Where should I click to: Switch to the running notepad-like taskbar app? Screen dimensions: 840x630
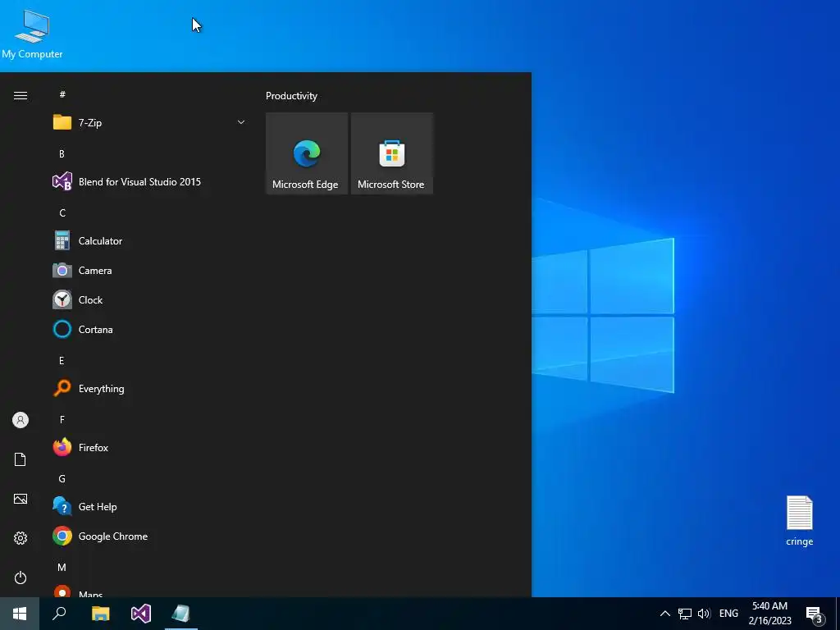tap(181, 614)
